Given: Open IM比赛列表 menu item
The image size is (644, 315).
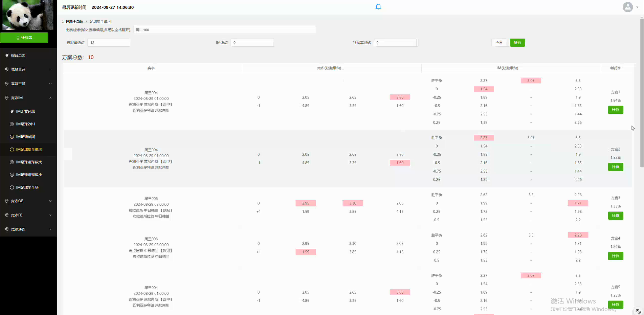Looking at the screenshot, I should point(26,111).
